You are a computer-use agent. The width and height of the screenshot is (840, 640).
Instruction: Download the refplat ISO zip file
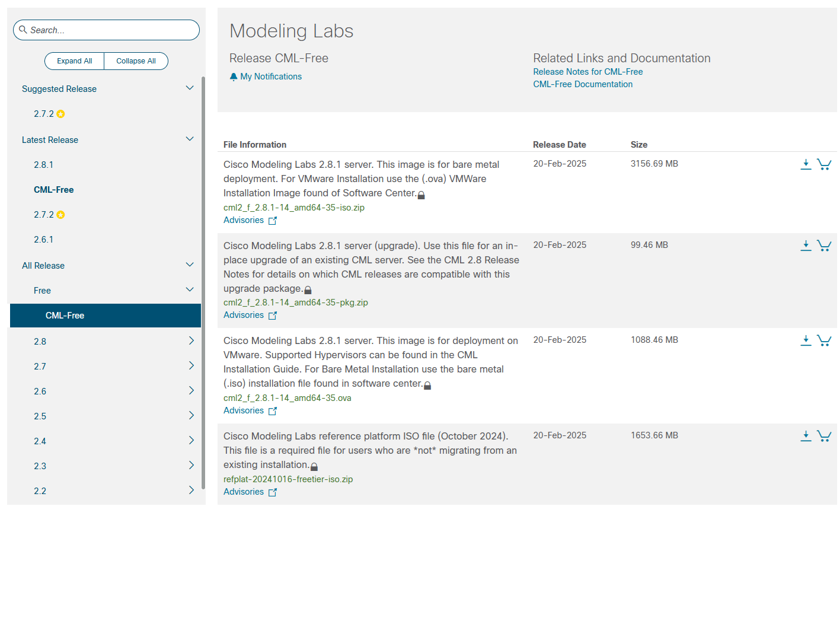point(806,436)
